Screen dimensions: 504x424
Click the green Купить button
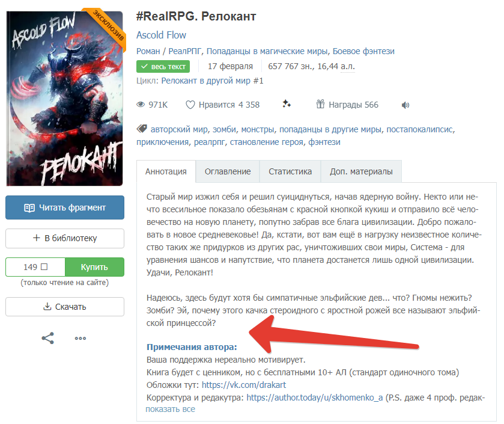[x=94, y=267]
